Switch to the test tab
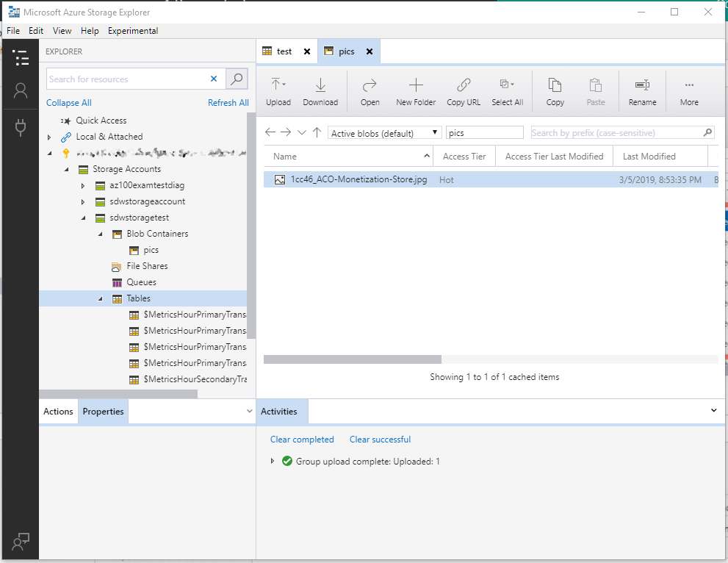The image size is (728, 563). point(284,51)
